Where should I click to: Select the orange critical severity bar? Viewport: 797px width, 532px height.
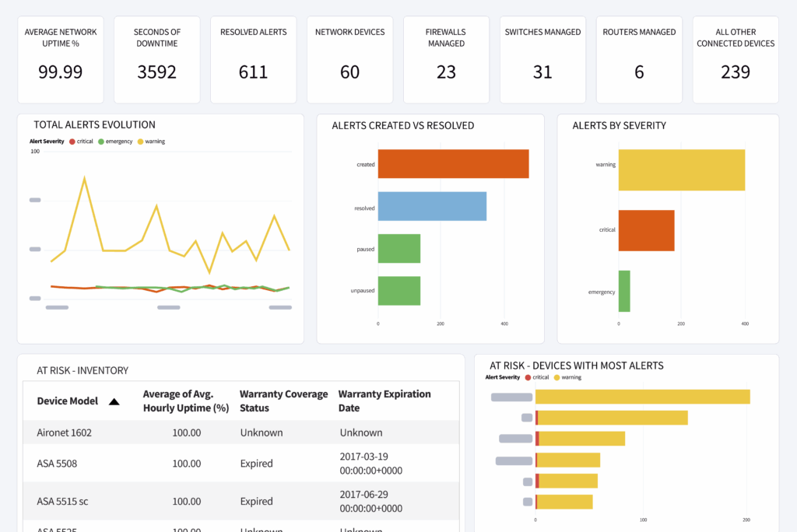point(647,231)
